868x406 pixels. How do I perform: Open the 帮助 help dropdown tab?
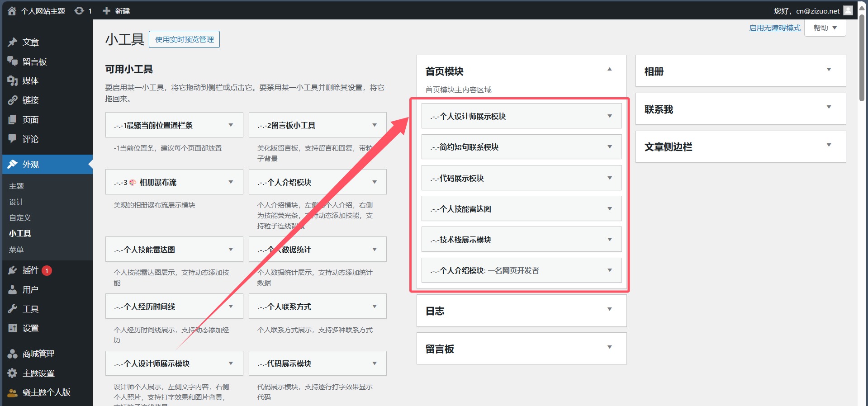click(825, 28)
